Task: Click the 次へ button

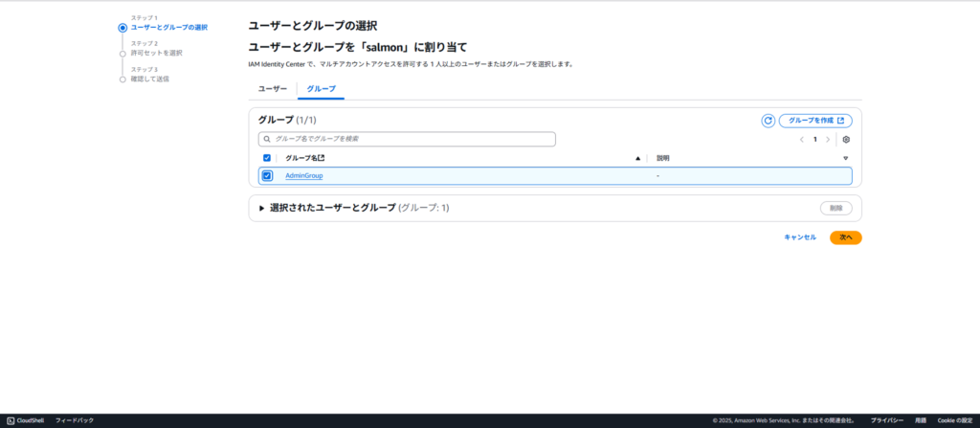Action: (846, 237)
